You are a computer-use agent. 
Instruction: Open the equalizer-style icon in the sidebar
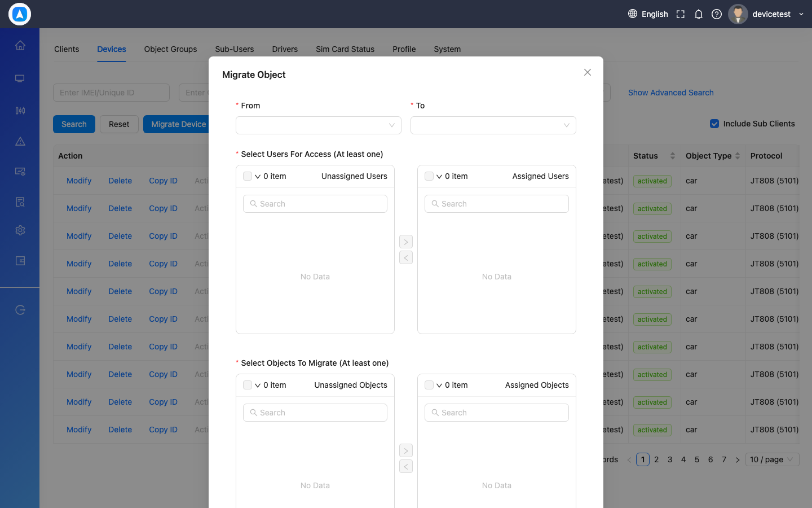[20, 111]
